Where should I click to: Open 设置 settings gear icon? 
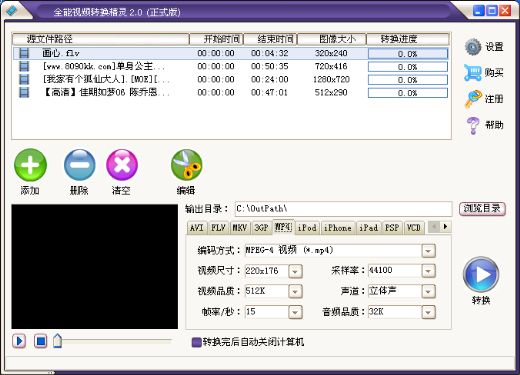tap(473, 47)
